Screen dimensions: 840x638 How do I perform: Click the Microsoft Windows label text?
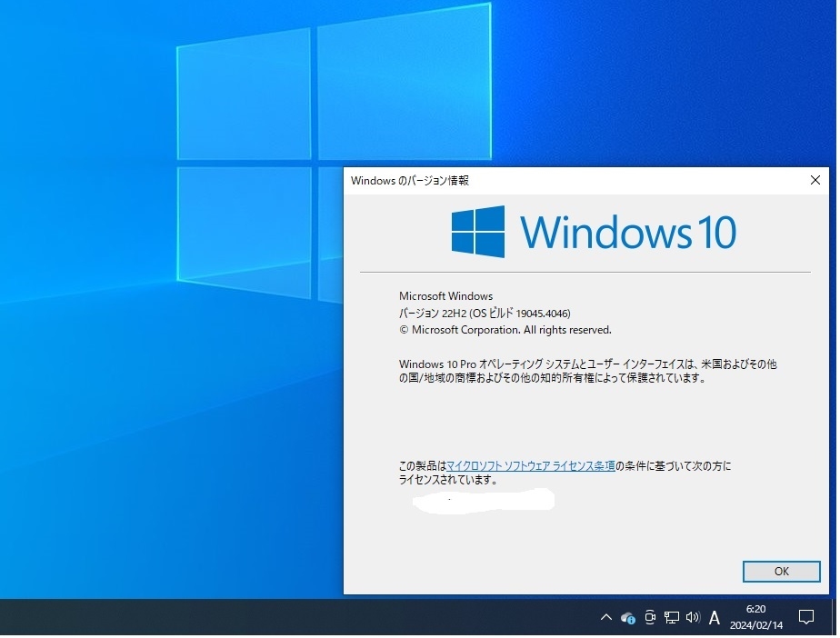coord(447,297)
